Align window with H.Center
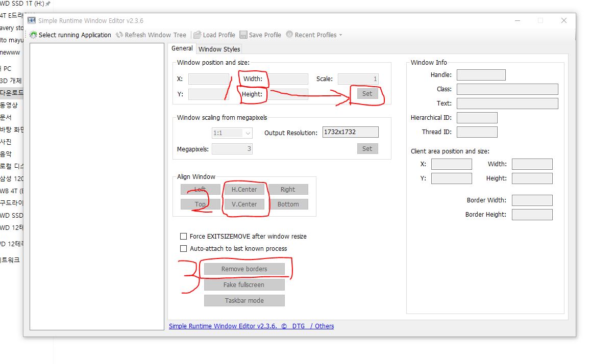This screenshot has height=364, width=615. coord(244,189)
